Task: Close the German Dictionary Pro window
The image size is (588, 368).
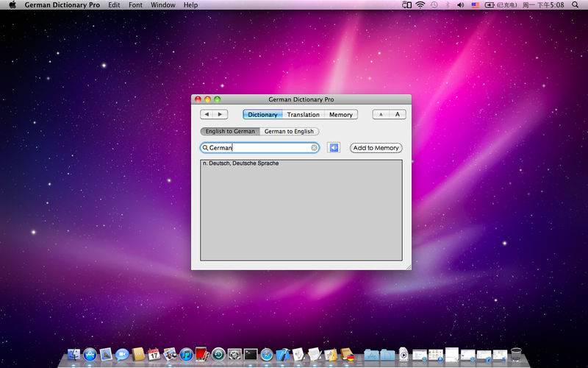Action: tap(198, 99)
